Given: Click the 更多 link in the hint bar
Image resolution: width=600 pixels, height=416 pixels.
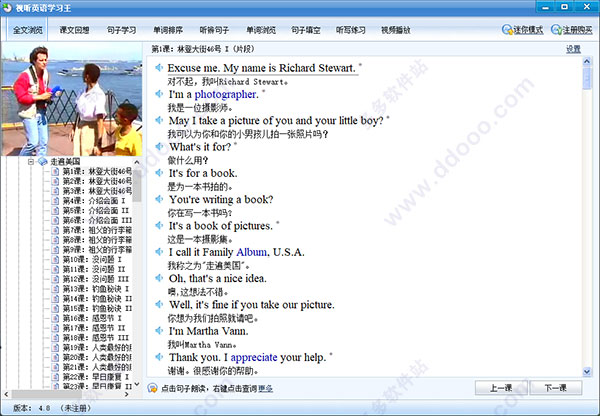Looking at the screenshot, I should [x=265, y=388].
